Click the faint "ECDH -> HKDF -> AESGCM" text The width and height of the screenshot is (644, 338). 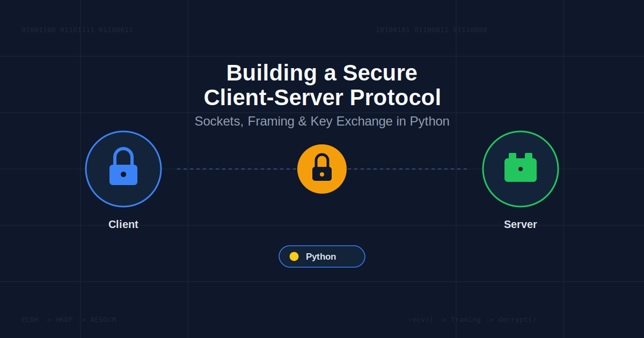click(69, 320)
